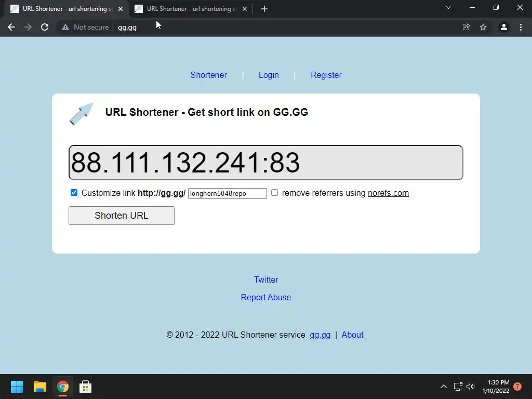Show hidden system tray icons
This screenshot has height=399, width=532.
444,387
